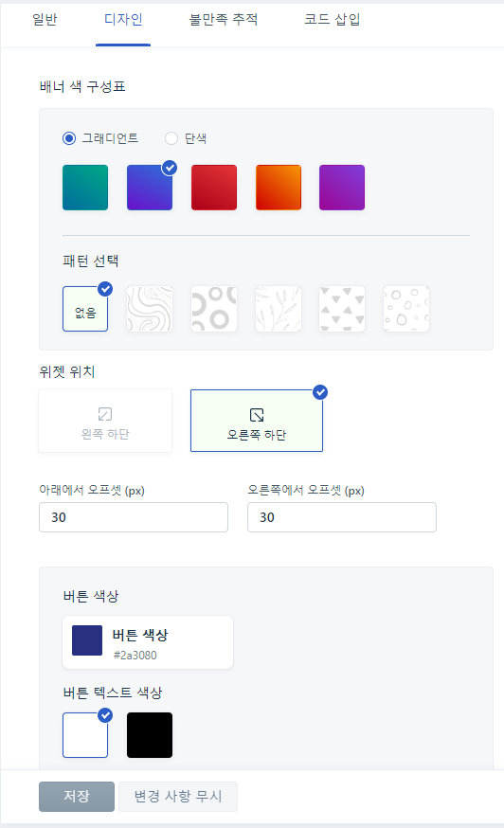Pick the leaf branches pattern
The height and width of the screenshot is (828, 504).
[279, 309]
